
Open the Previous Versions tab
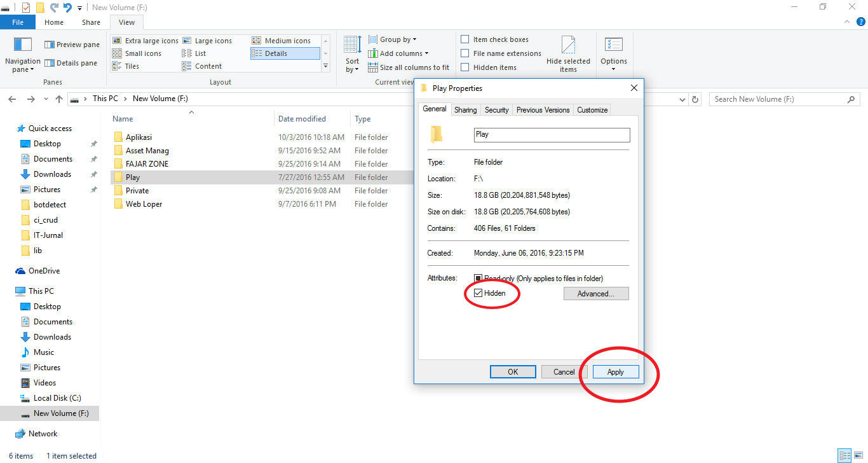pos(543,110)
